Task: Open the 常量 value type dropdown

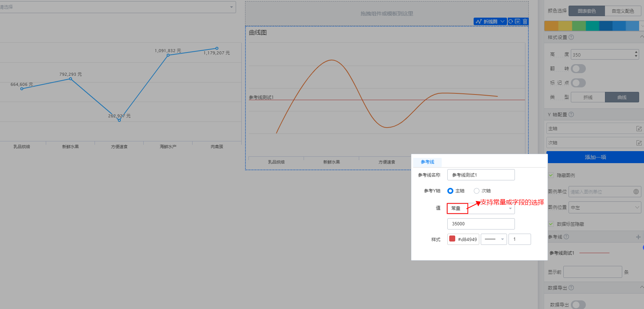Action: coord(481,208)
